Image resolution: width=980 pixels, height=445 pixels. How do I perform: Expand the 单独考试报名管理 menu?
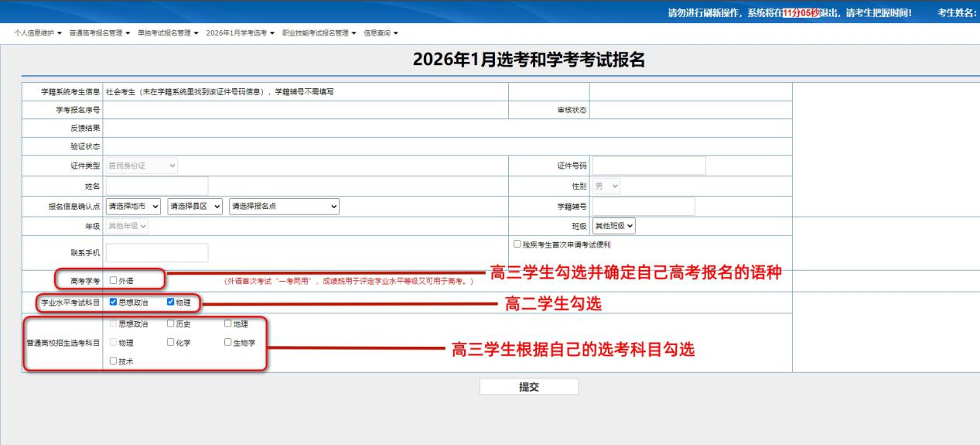coord(168,32)
